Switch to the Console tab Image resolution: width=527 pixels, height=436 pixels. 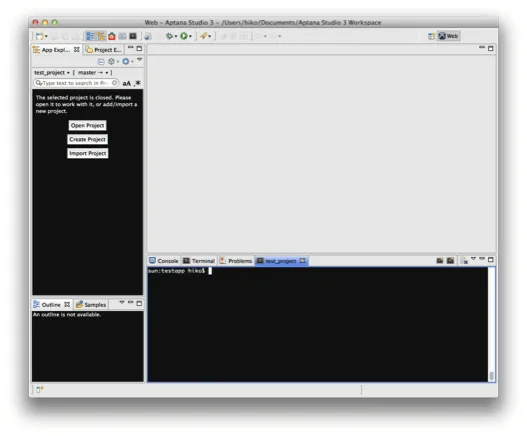pyautogui.click(x=164, y=261)
